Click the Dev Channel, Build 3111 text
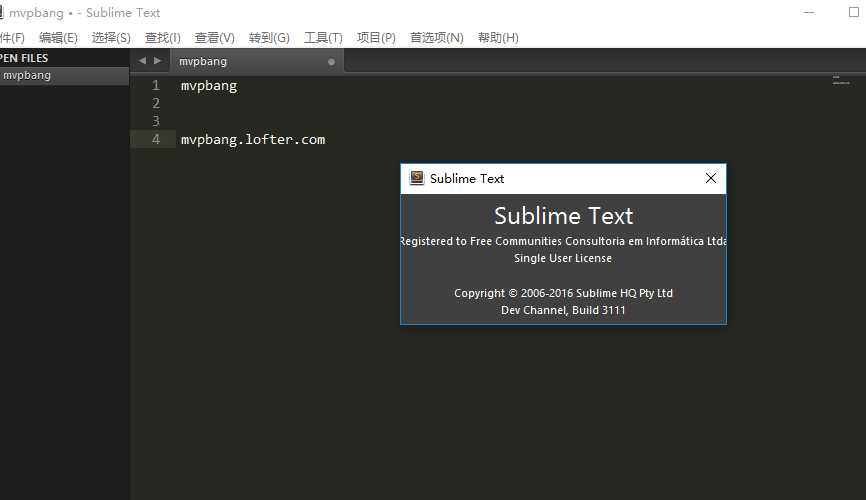866x500 pixels. click(x=563, y=310)
